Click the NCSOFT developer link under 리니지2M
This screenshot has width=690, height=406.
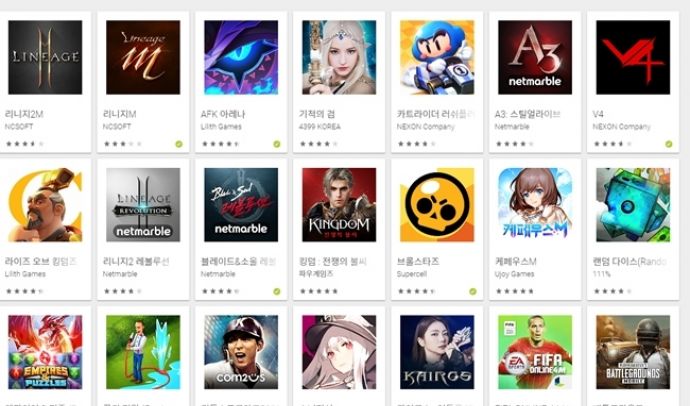(19, 127)
